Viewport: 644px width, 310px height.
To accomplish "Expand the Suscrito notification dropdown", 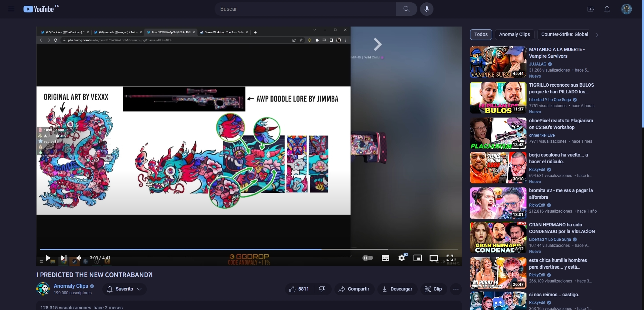I will pos(124,289).
